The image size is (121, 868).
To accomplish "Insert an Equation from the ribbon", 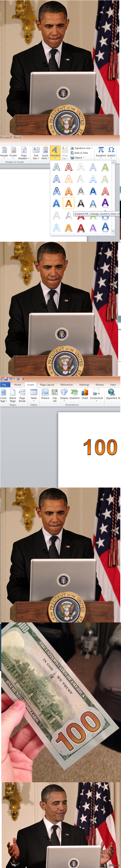I will coord(101,152).
